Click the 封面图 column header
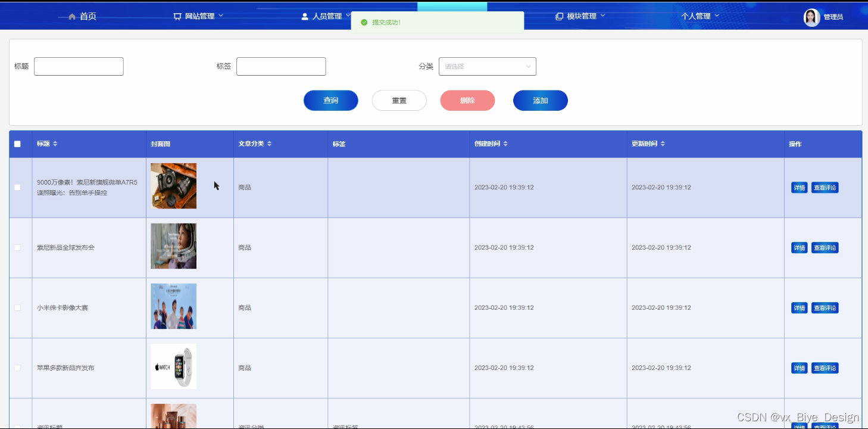Image resolution: width=868 pixels, height=429 pixels. [x=160, y=144]
